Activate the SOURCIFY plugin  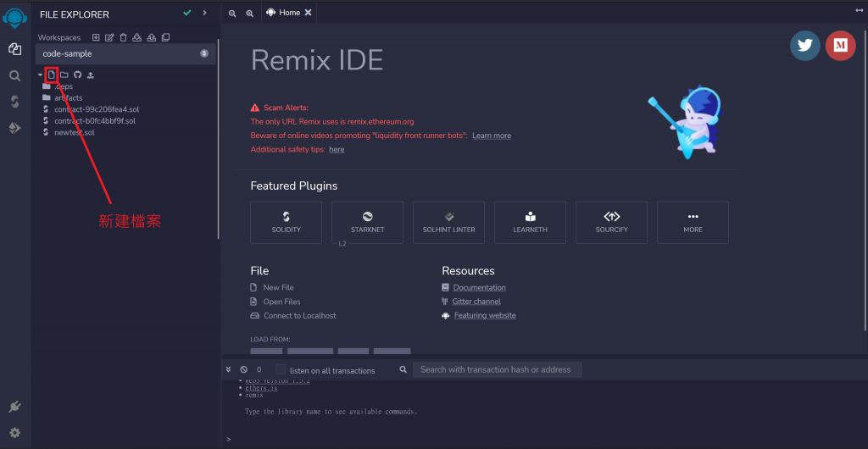(612, 222)
